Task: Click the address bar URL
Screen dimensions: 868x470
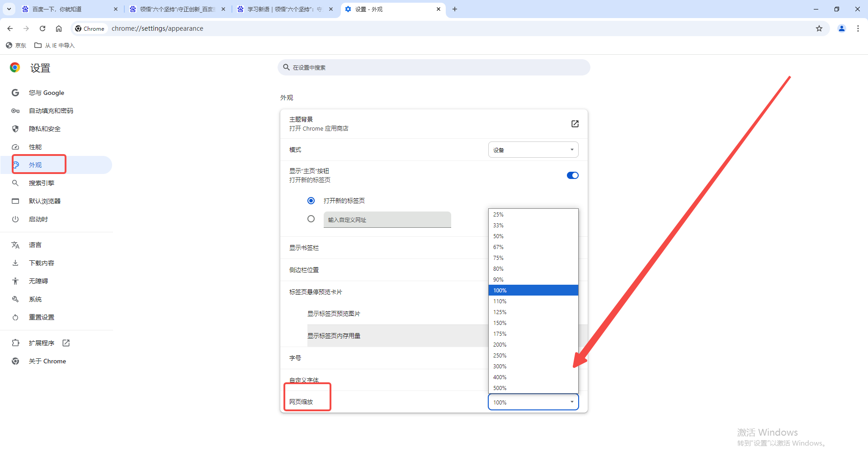Action: [x=157, y=28]
